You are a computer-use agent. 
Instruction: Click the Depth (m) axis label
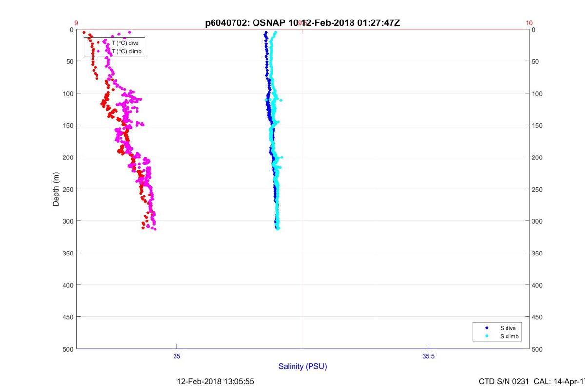(56, 189)
